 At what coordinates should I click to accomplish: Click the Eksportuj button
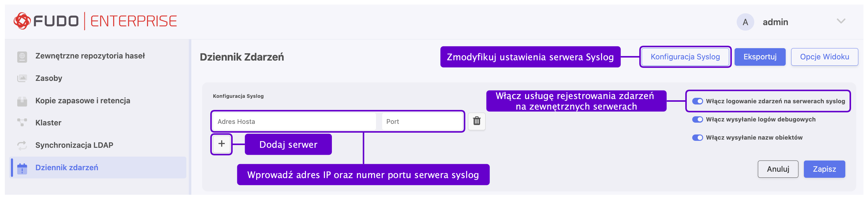click(x=759, y=57)
